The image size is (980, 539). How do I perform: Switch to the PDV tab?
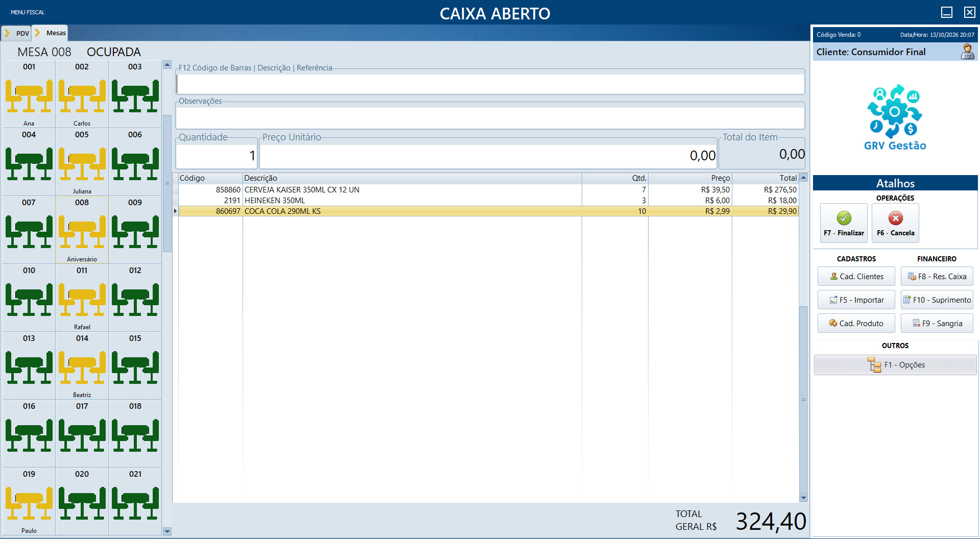pyautogui.click(x=17, y=33)
